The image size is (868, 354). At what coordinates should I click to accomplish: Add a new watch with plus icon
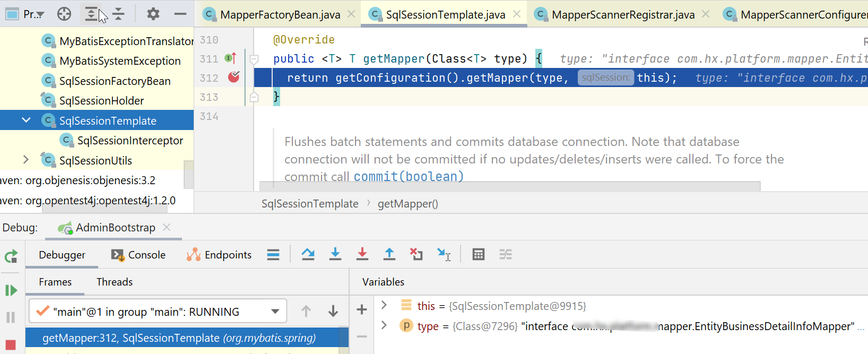tap(362, 309)
